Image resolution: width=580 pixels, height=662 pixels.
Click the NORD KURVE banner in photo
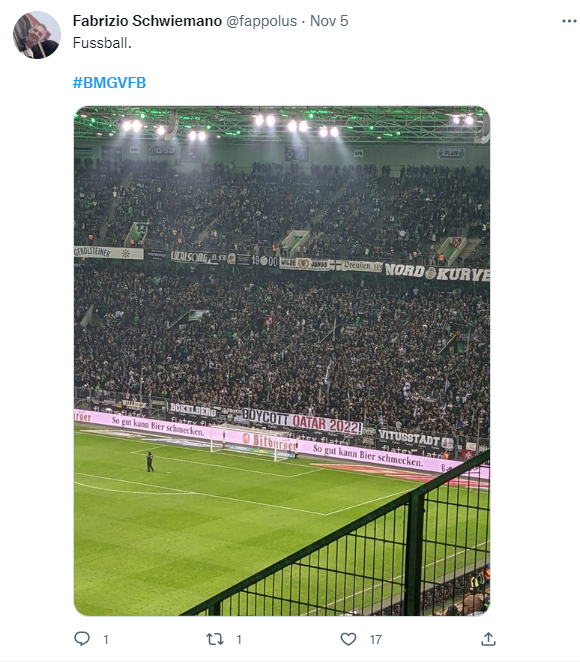[437, 272]
